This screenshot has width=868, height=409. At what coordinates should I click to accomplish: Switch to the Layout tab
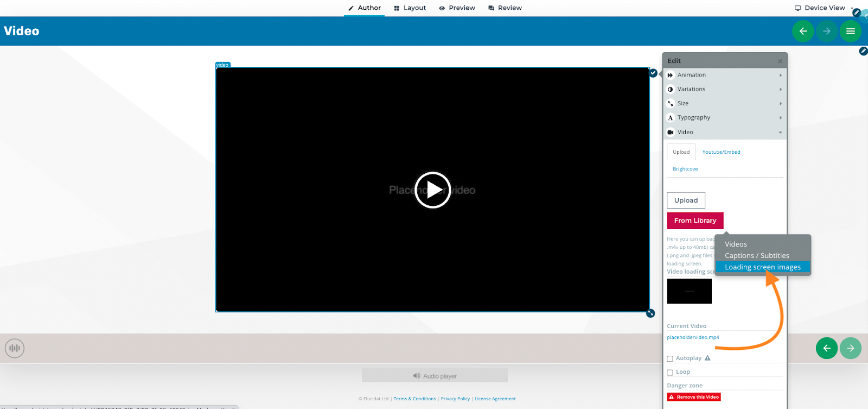coord(410,8)
